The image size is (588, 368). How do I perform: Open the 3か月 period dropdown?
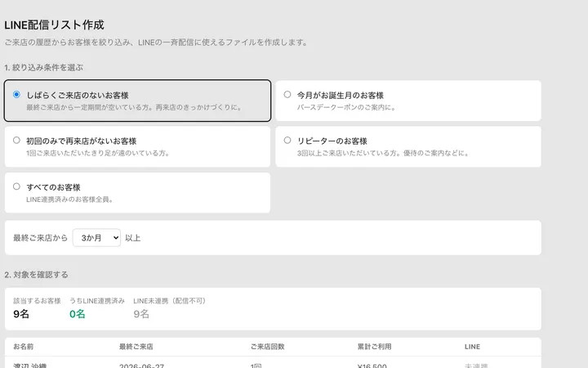(96, 238)
